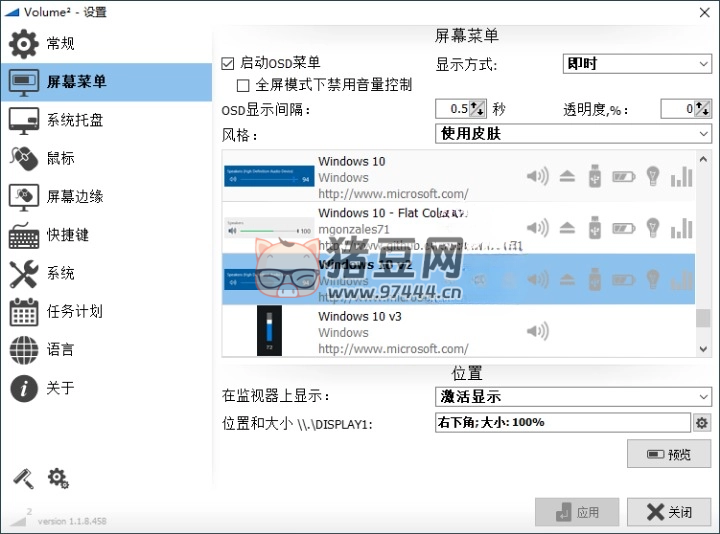The image size is (720, 534).
Task: Click the OSD显示间隔 spinner arrows
Action: tap(477, 108)
